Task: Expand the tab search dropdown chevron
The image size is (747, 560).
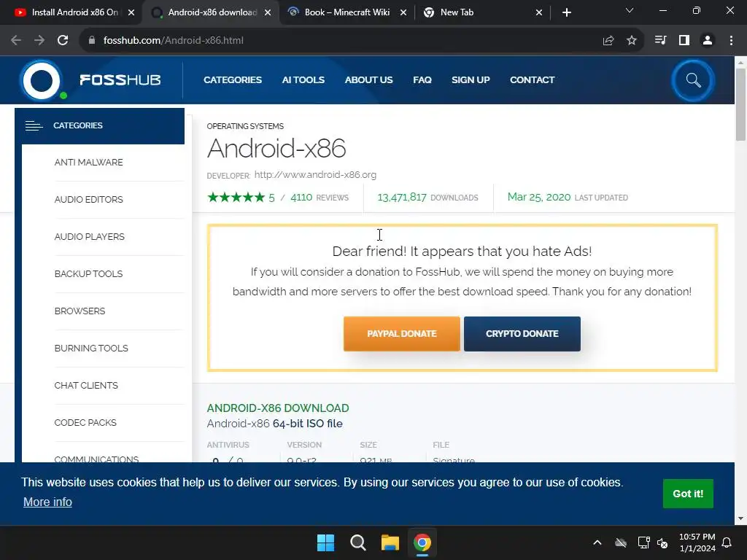Action: 630,10
